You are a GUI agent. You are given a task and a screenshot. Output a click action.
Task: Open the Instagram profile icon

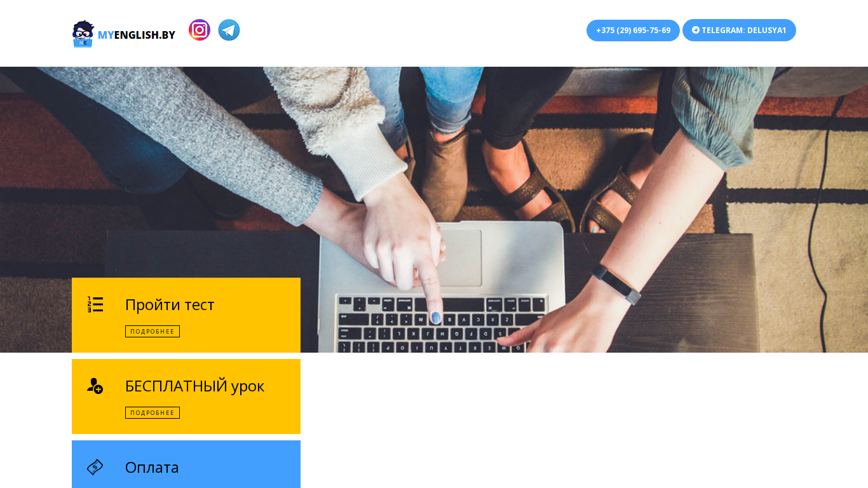tap(200, 30)
